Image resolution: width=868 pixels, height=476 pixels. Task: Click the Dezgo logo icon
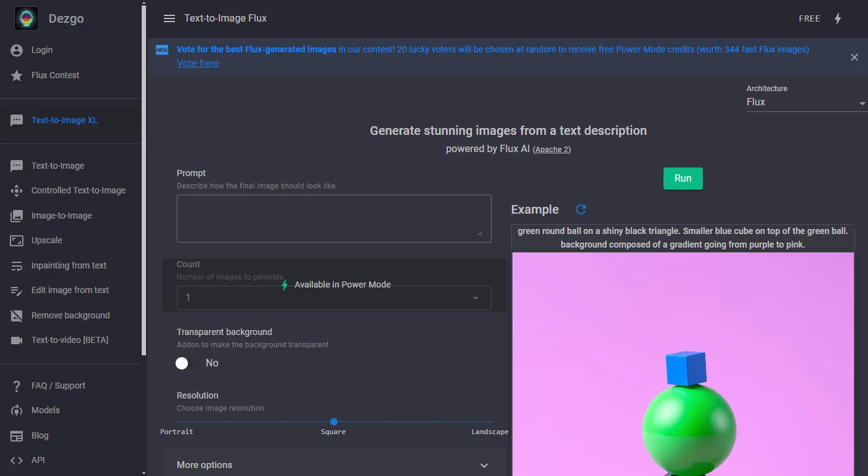pyautogui.click(x=26, y=18)
